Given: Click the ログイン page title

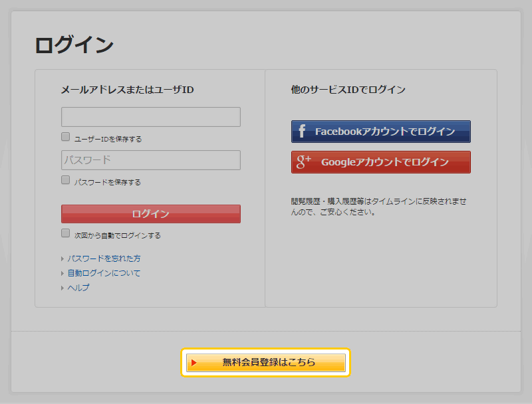Looking at the screenshot, I should (x=74, y=45).
